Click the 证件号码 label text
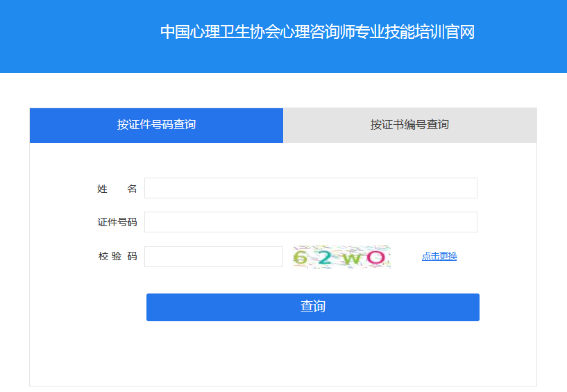The image size is (567, 392). 117,223
